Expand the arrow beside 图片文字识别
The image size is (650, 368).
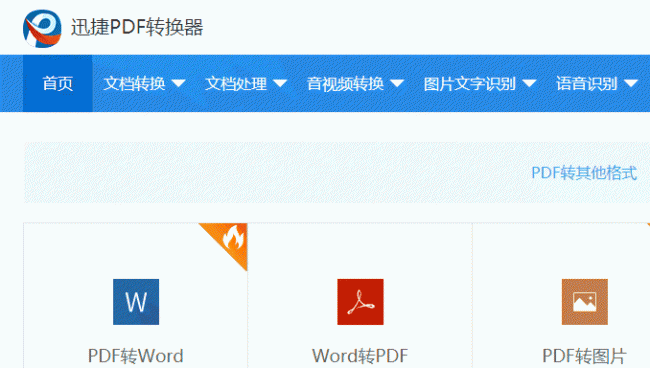click(x=529, y=84)
